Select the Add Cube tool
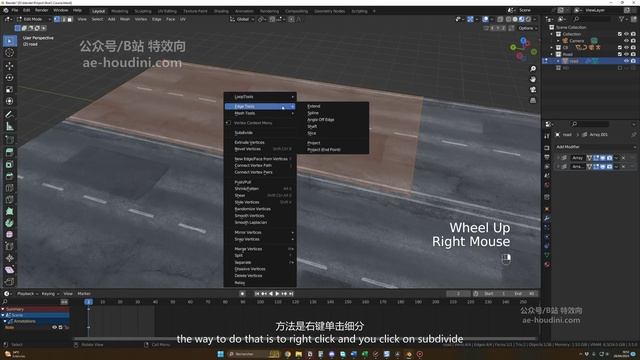 tap(10, 140)
